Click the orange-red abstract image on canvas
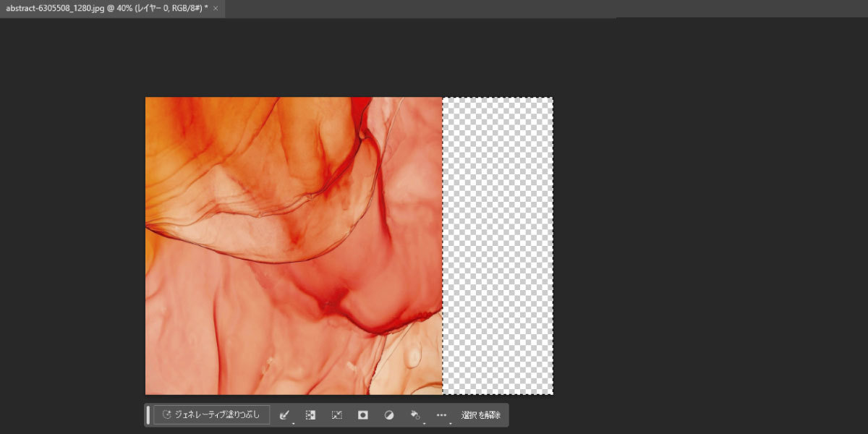868x434 pixels. click(294, 246)
